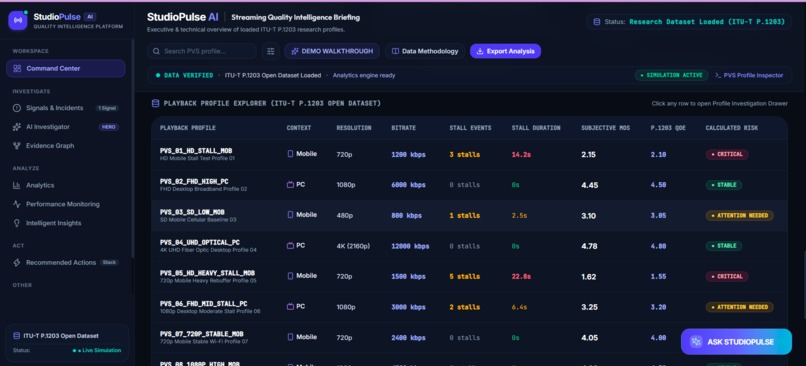Open the PVS_06_FHD_MID_STALL_PC profile row
The height and width of the screenshot is (366, 806).
[x=469, y=307]
